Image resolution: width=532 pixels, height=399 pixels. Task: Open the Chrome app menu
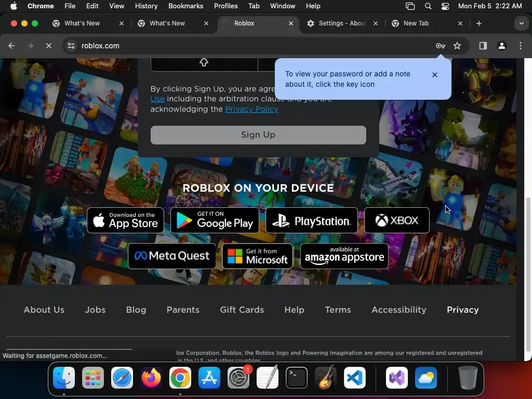(41, 6)
